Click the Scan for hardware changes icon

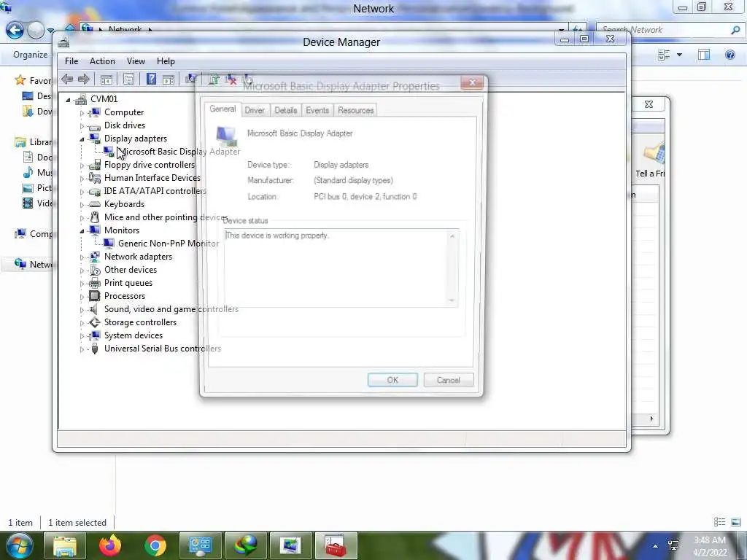click(191, 79)
